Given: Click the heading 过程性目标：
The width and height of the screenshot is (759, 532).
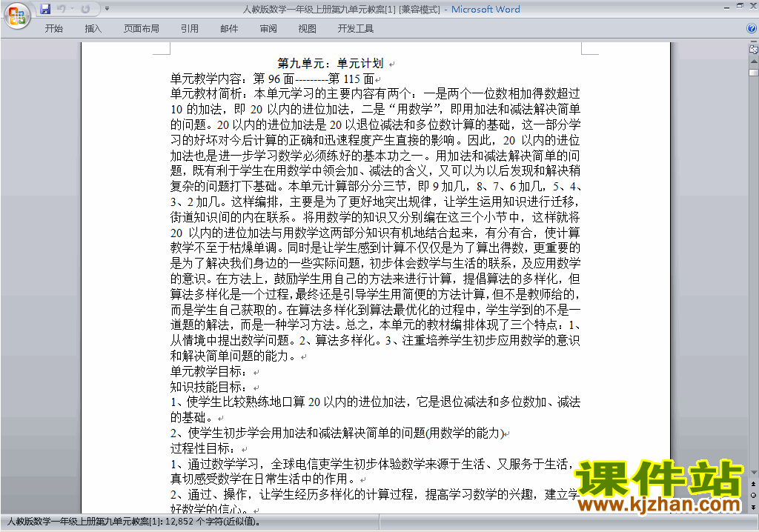Looking at the screenshot, I should [x=203, y=449].
